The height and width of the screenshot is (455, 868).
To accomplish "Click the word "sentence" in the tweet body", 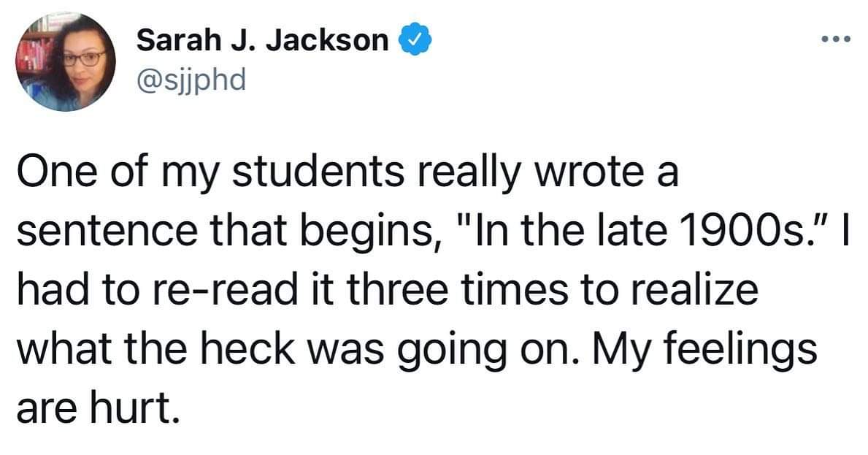I will pyautogui.click(x=107, y=232).
